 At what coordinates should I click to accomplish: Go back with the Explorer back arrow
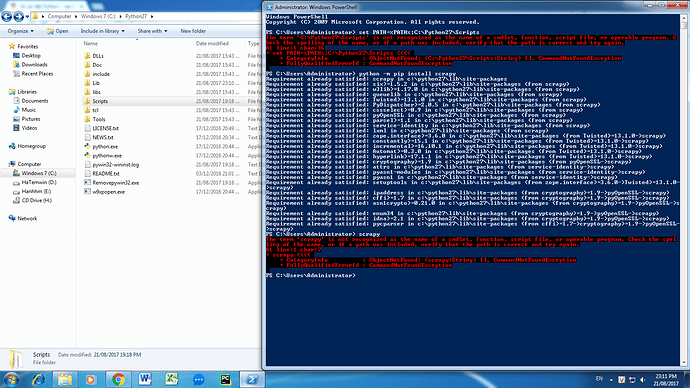coord(7,17)
